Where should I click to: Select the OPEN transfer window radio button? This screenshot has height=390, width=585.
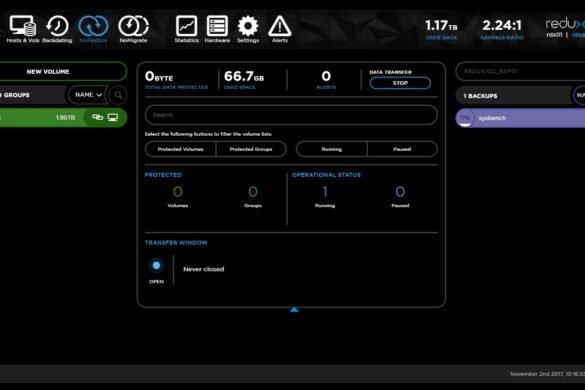pos(156,266)
